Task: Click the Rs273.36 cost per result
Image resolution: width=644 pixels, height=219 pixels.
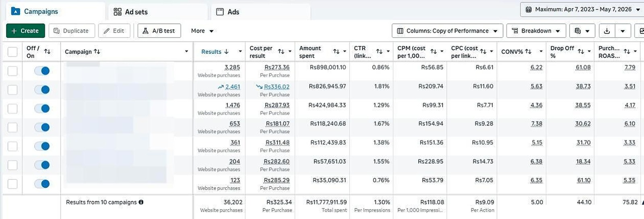Action: [x=277, y=67]
